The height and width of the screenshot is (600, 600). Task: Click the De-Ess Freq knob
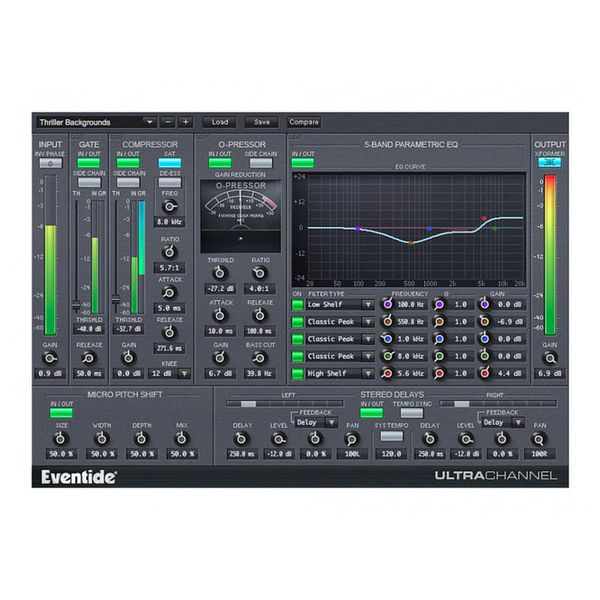[170, 207]
